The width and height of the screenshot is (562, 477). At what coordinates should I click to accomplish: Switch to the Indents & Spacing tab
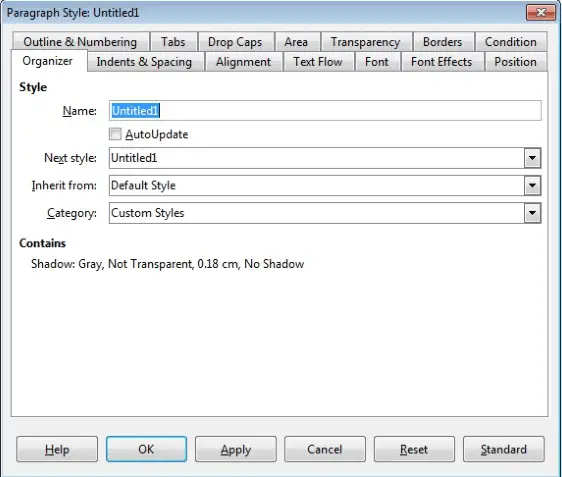coord(144,62)
